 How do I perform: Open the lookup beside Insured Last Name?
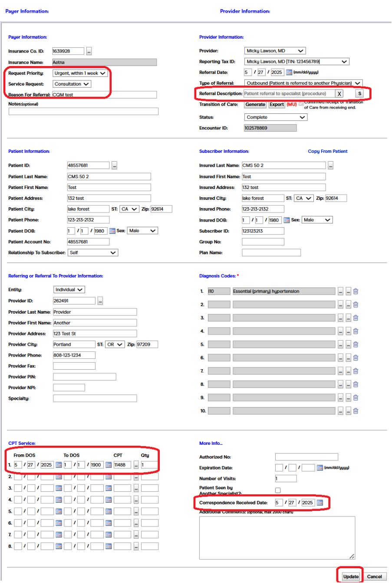coord(330,165)
